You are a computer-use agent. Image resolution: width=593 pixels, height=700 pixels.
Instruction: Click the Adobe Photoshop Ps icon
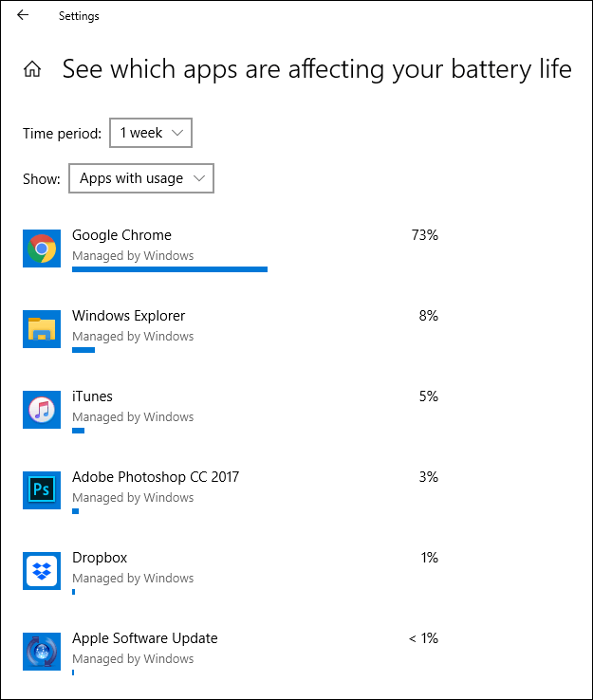42,490
